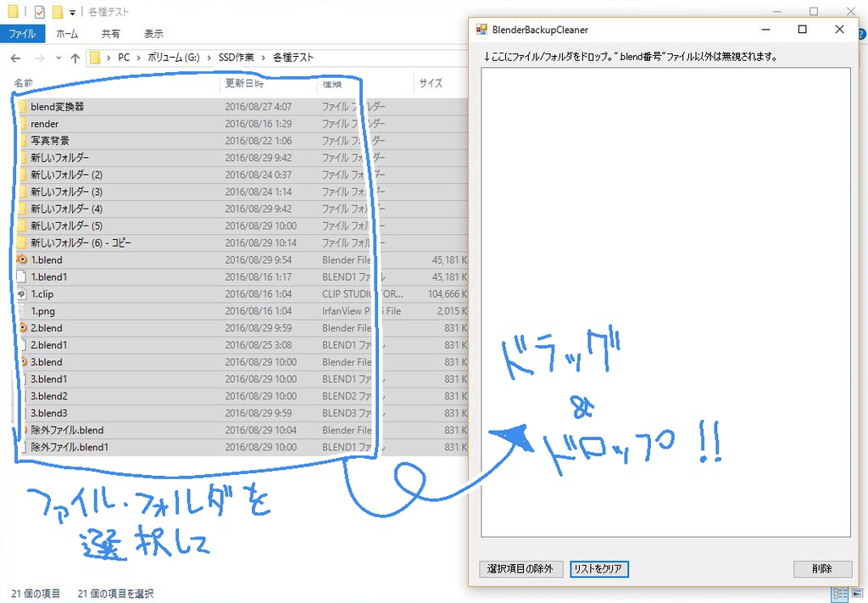The image size is (868, 603).
Task: Select the 2.blend1 file name
Action: 48,345
